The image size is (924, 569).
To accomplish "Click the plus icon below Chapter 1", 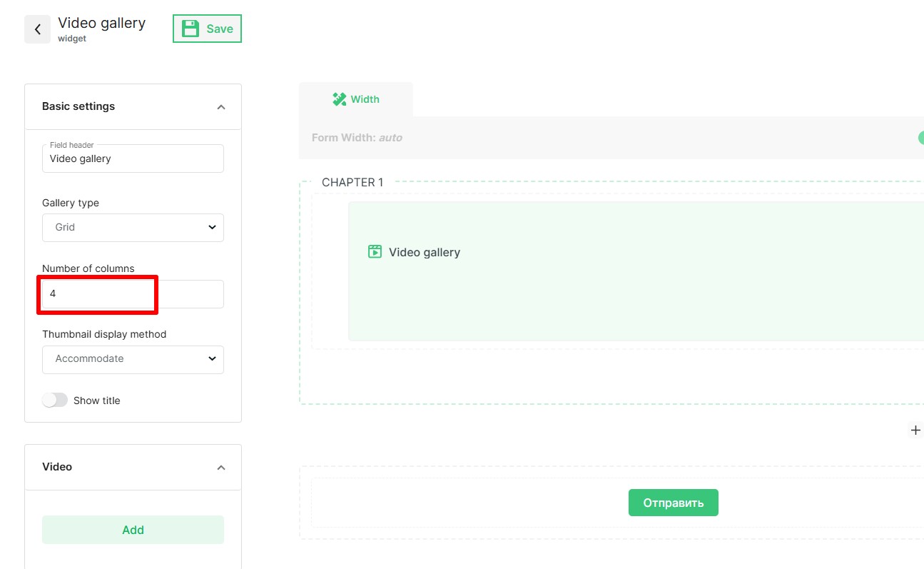I will pyautogui.click(x=915, y=430).
